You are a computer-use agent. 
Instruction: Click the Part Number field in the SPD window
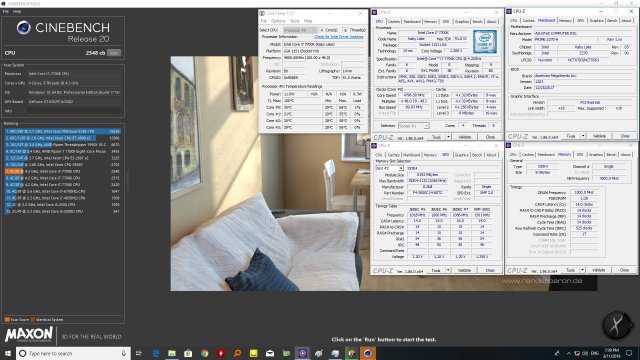(427, 193)
